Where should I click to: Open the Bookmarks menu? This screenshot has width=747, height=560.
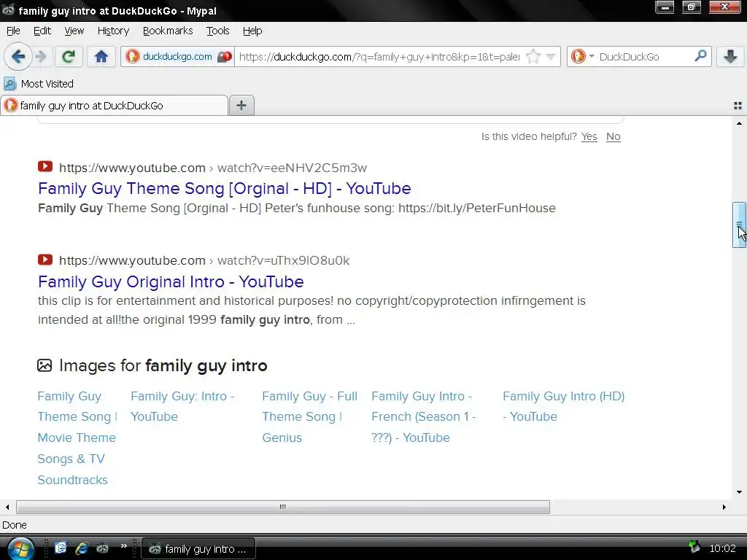pos(168,31)
